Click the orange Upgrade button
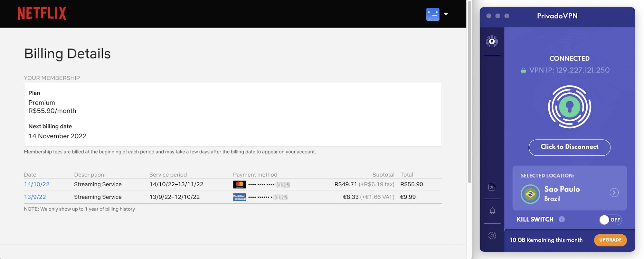This screenshot has height=259, width=644. [x=610, y=240]
